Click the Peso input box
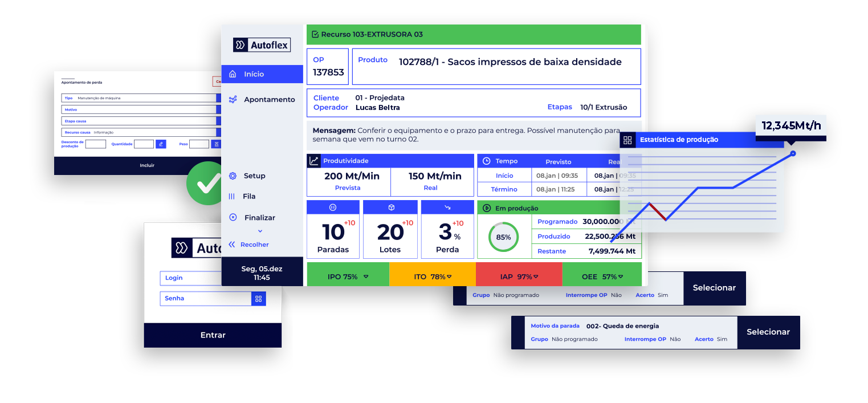Image resolution: width=868 pixels, height=403 pixels. (199, 144)
